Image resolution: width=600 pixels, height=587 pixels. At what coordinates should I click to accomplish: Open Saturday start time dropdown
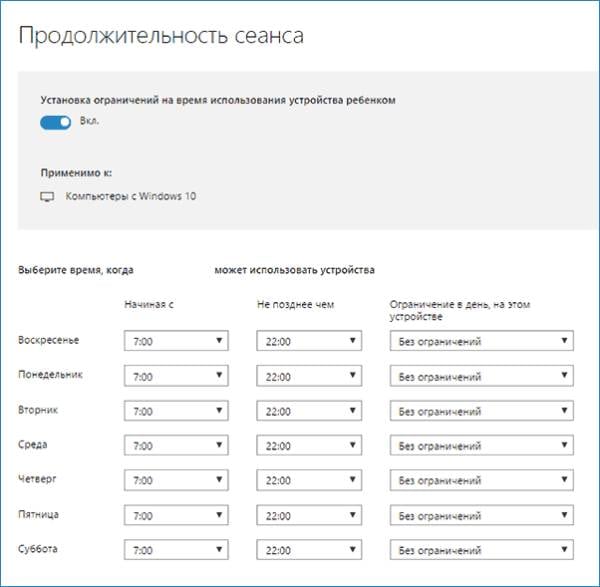(177, 550)
